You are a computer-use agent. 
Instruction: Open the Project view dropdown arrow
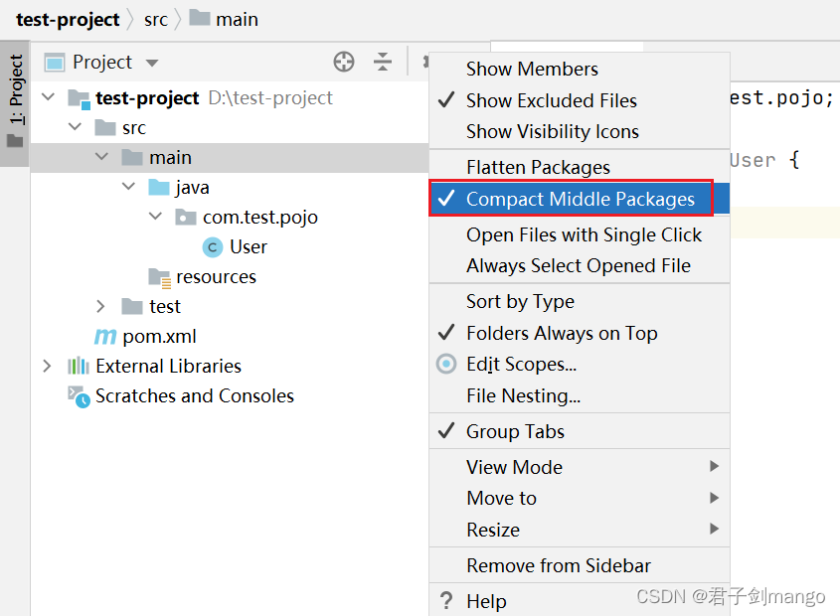click(152, 63)
